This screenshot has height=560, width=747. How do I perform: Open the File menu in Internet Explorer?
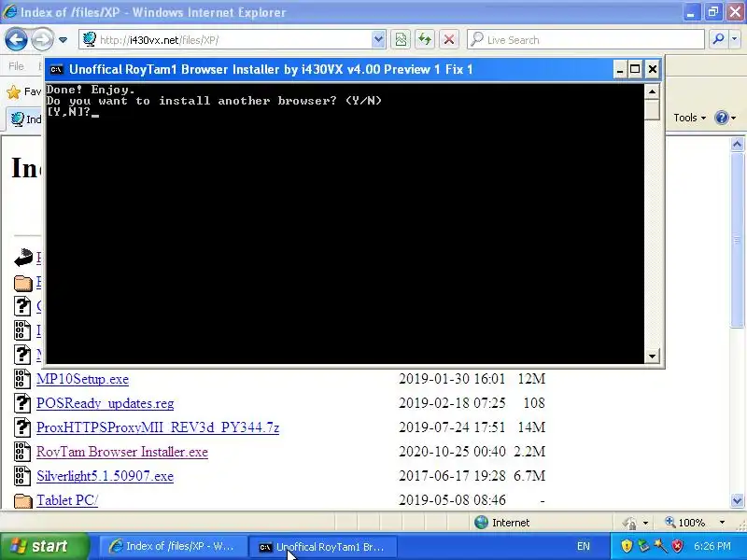point(16,66)
